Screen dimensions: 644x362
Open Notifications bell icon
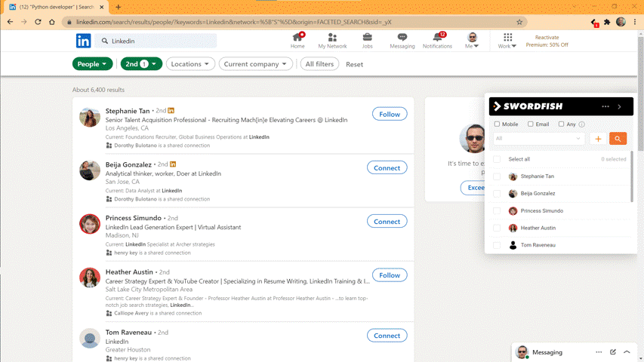(437, 41)
